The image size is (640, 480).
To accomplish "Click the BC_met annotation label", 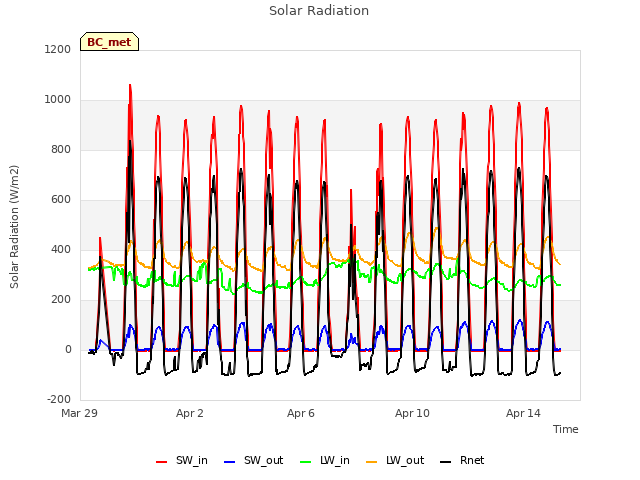I will 109,42.
